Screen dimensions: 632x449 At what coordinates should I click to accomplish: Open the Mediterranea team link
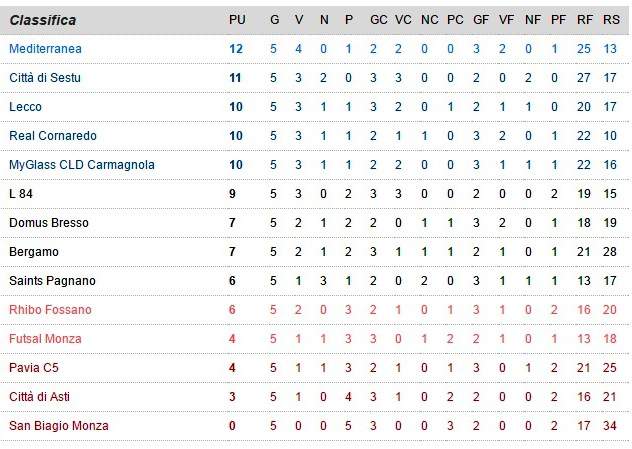click(46, 48)
